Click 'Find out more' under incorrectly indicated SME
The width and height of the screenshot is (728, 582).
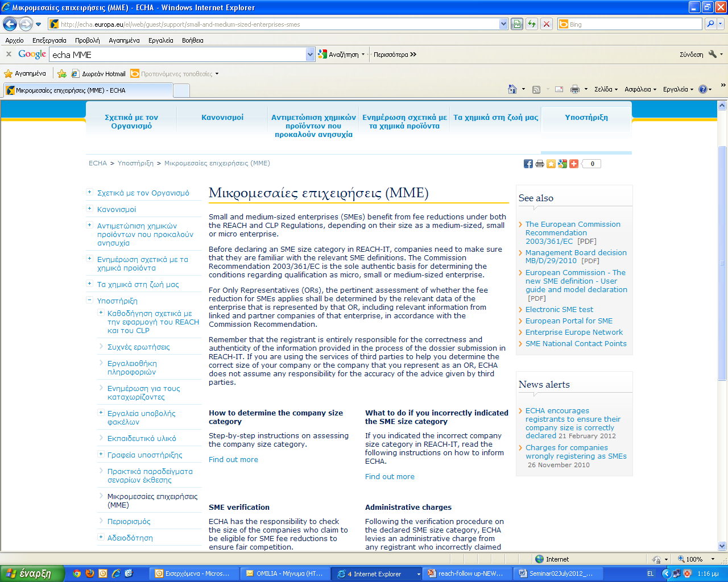(x=390, y=477)
